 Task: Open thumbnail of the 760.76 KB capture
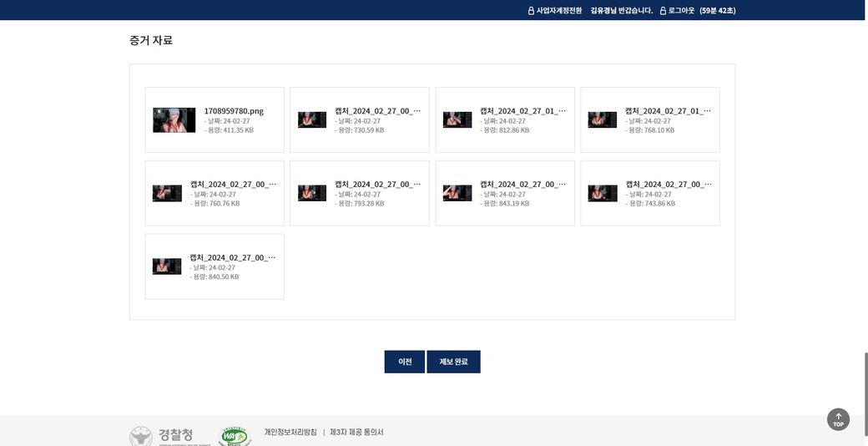167,194
